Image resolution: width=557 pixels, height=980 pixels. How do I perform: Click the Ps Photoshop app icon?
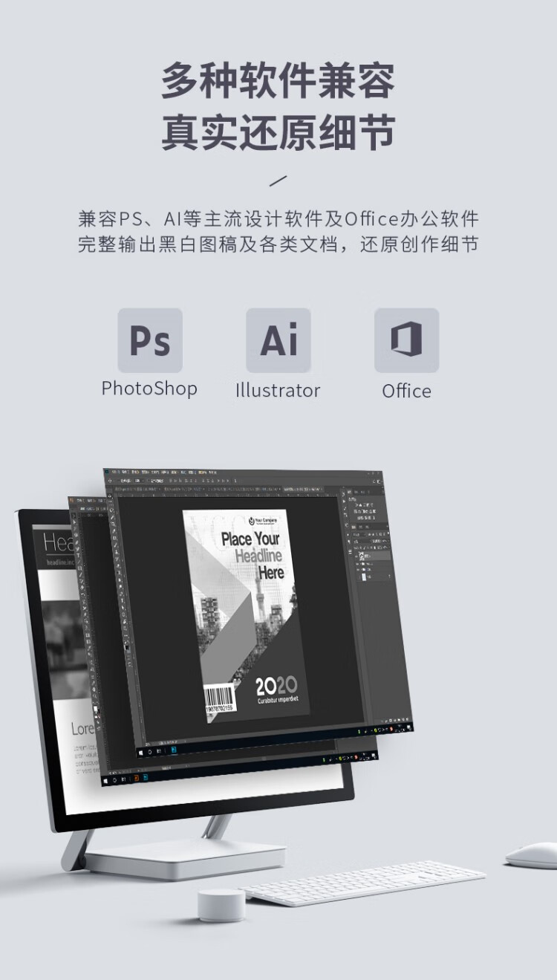(x=150, y=340)
